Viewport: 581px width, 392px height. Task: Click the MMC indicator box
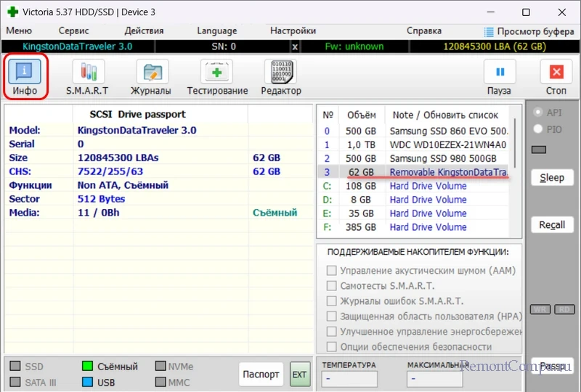[161, 382]
